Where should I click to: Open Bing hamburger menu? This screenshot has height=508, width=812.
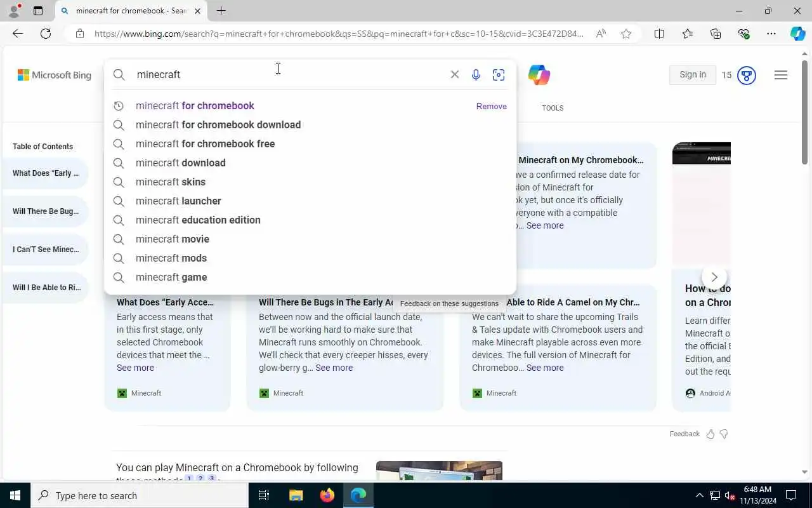781,75
